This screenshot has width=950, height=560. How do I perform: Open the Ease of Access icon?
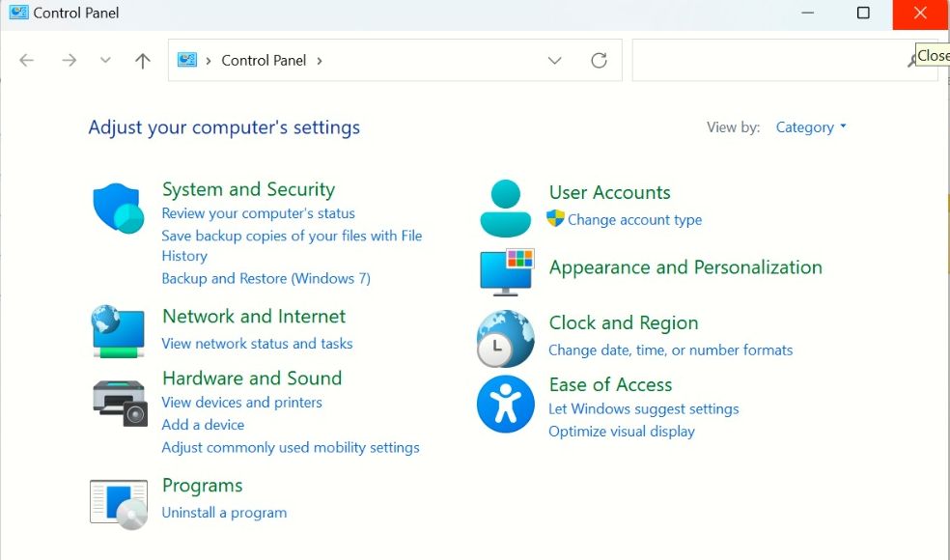tap(505, 404)
